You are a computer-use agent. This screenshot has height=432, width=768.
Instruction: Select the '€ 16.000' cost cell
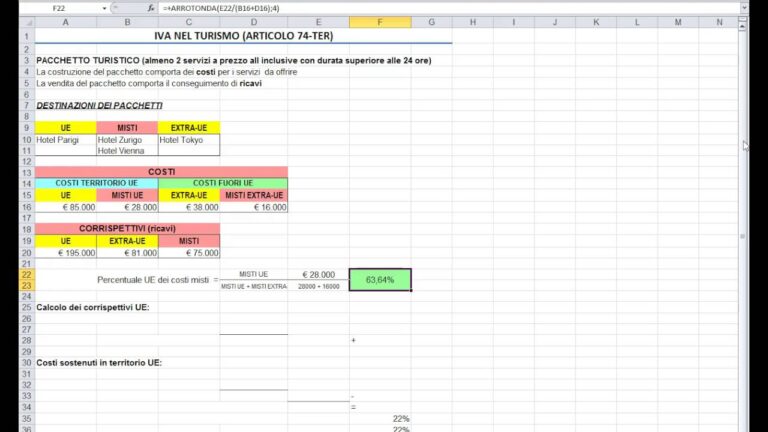point(254,207)
